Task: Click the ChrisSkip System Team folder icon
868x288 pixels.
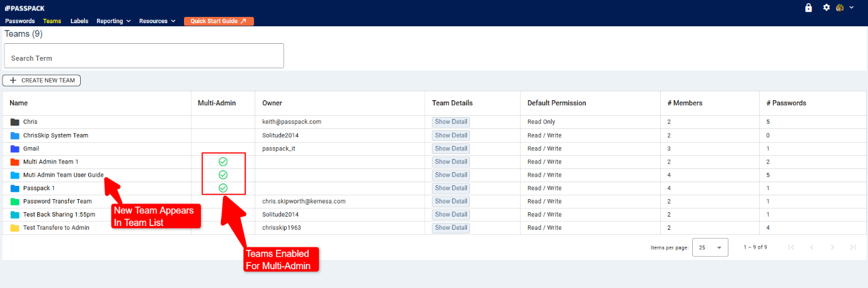Action: click(15, 135)
